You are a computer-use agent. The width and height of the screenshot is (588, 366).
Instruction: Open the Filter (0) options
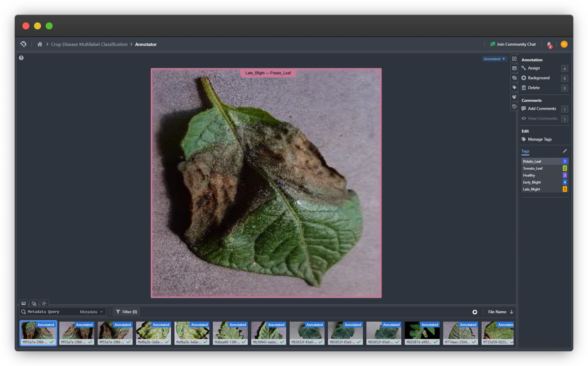click(126, 312)
